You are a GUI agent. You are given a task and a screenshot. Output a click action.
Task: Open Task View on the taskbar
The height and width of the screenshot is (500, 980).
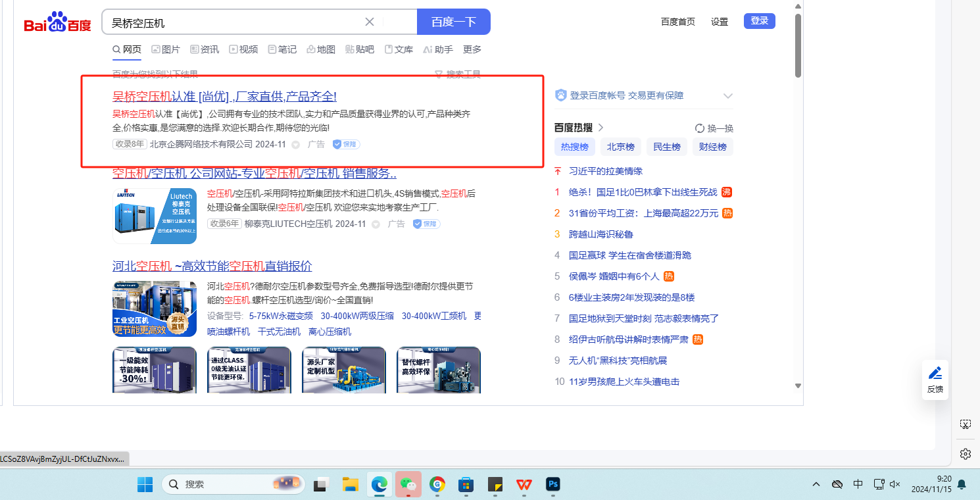pyautogui.click(x=321, y=484)
